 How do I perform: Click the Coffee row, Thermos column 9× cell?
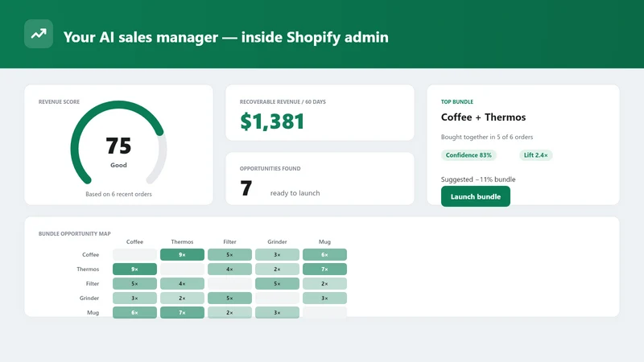(x=182, y=254)
